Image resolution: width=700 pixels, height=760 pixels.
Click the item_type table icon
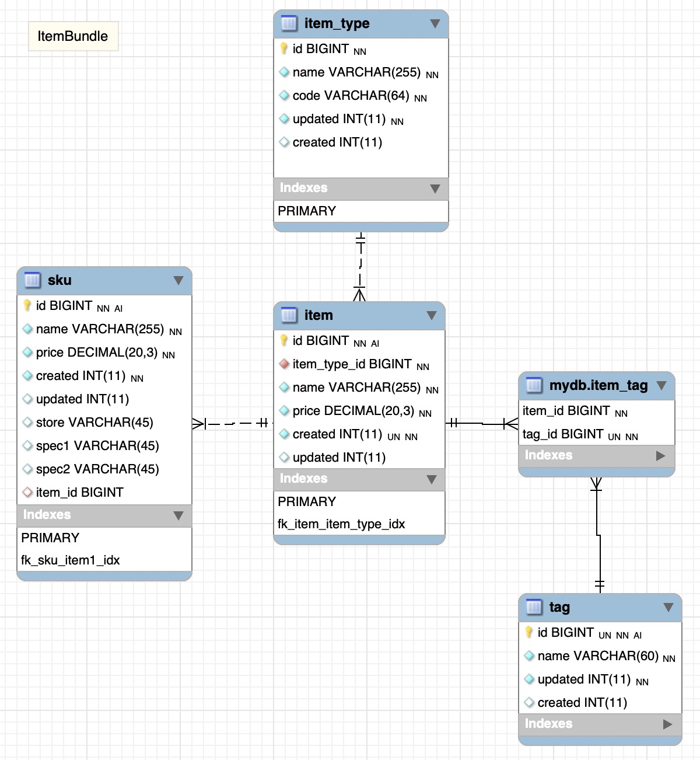[289, 23]
